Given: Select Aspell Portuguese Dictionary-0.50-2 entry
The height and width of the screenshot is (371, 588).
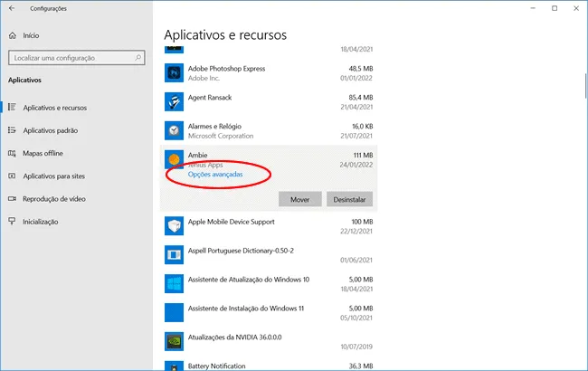Looking at the screenshot, I should (241, 251).
